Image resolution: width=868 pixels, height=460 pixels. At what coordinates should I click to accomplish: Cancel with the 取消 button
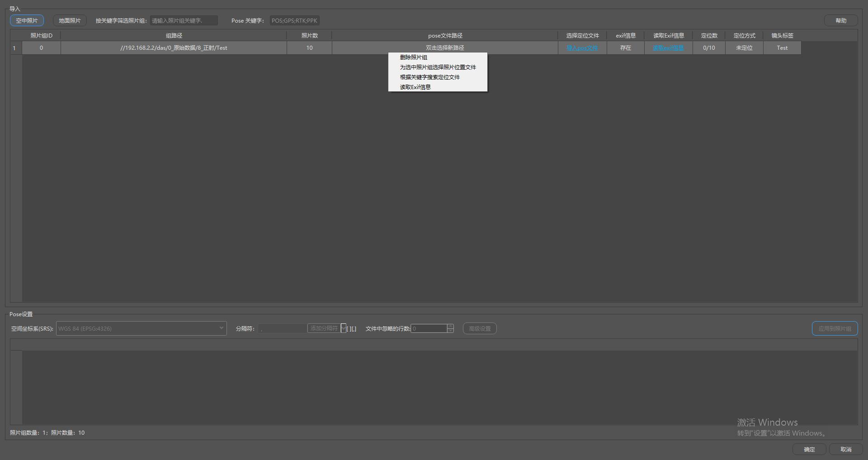pos(846,449)
